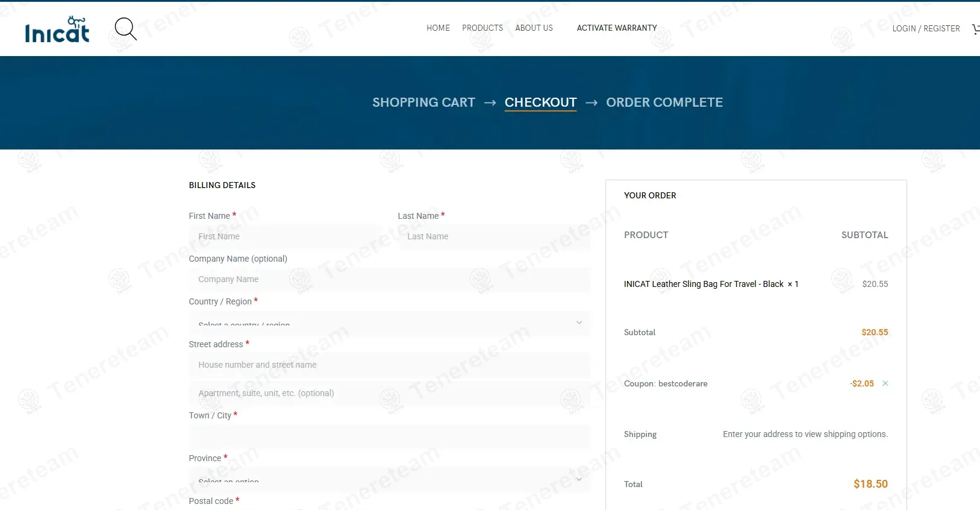Click the $20.55 product subtotal price
980x510 pixels.
click(875, 284)
